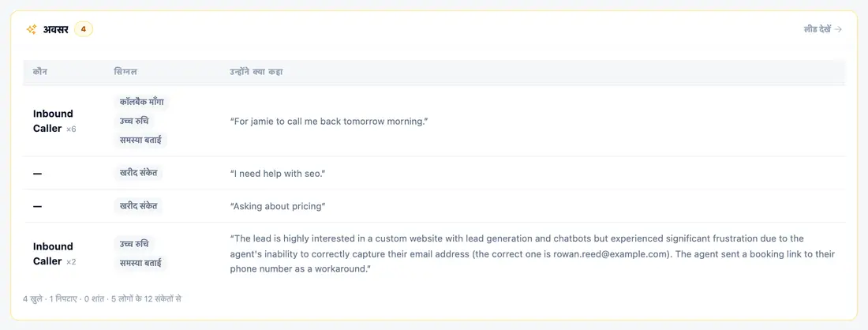Select the कौन column header
This screenshot has width=868, height=330.
(x=40, y=72)
